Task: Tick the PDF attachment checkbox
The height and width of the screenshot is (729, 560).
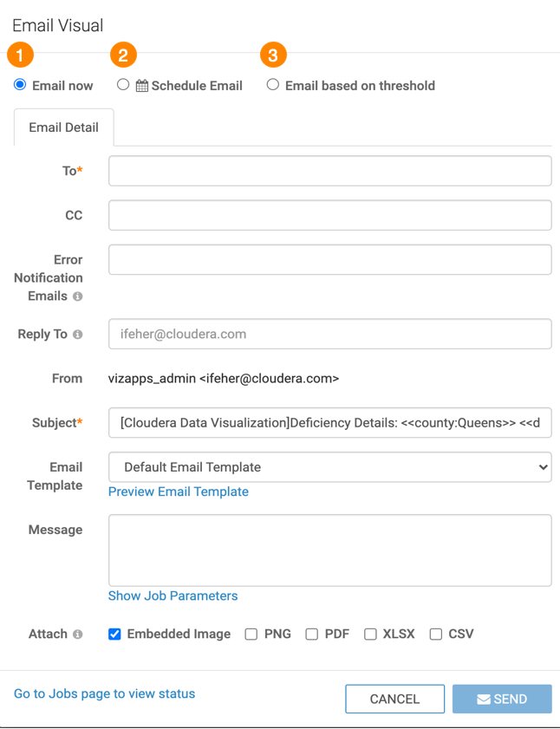Action: point(312,635)
